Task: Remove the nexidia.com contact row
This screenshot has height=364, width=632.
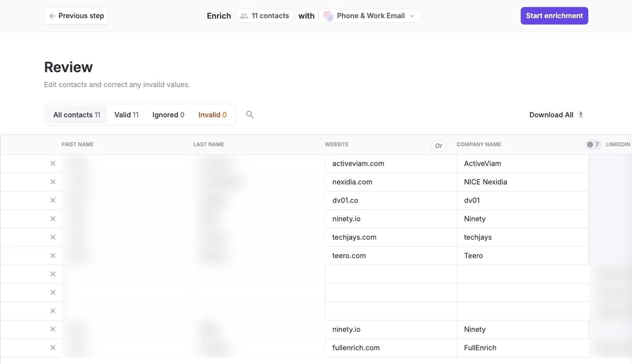Action: tap(53, 182)
